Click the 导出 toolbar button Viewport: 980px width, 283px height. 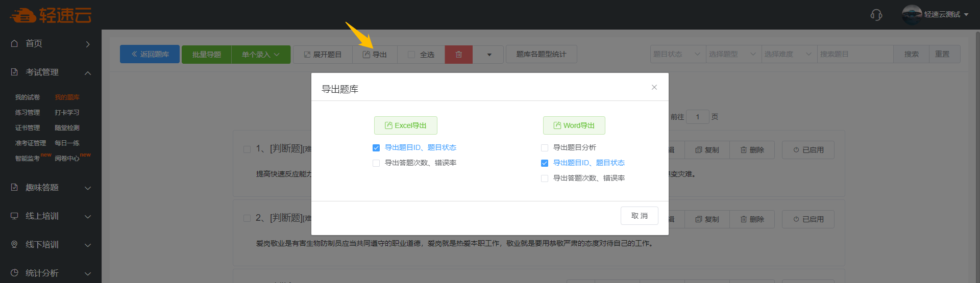click(375, 55)
